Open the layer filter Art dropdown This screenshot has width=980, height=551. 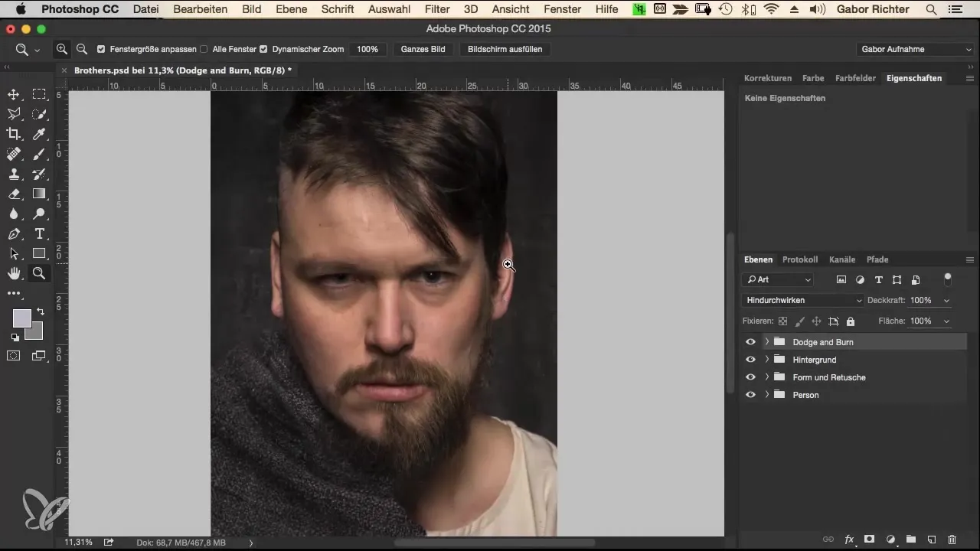777,280
